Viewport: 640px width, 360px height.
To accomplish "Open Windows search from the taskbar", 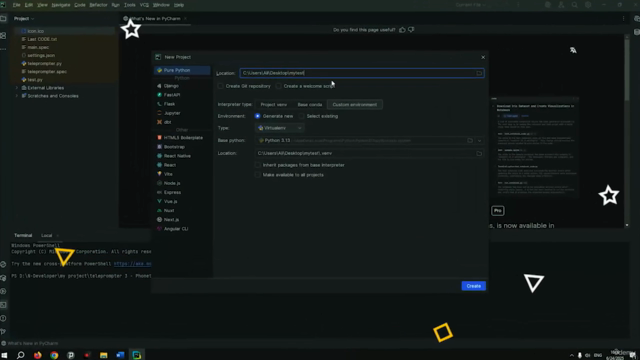I will (x=20, y=355).
